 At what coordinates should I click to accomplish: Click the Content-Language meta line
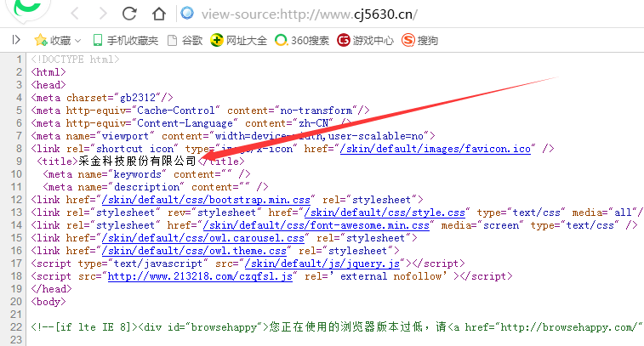191,123
